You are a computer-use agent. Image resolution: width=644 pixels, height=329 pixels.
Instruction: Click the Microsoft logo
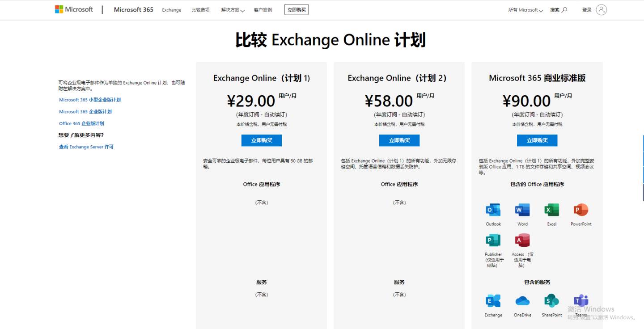pos(74,9)
